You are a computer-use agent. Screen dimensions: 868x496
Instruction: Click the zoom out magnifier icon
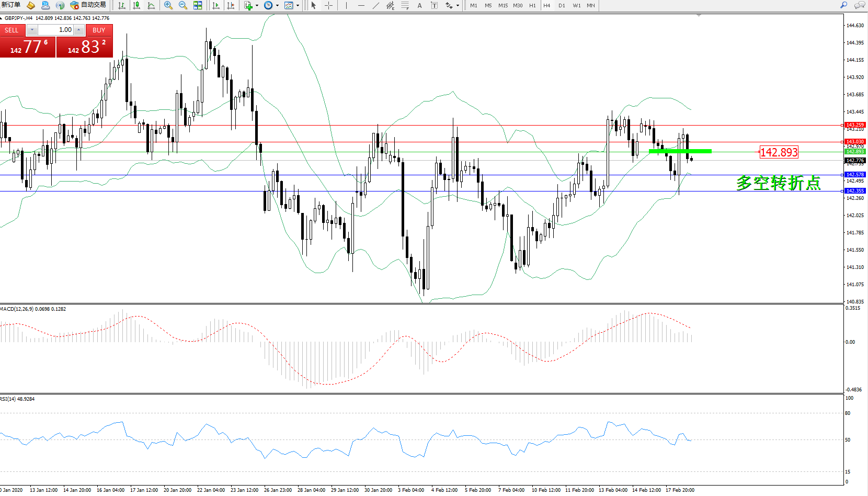click(x=183, y=5)
